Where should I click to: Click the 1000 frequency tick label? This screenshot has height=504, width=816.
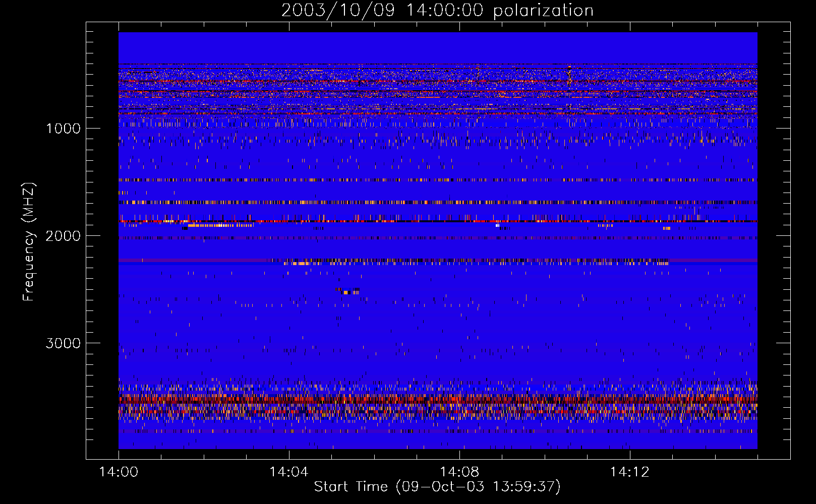click(x=63, y=129)
